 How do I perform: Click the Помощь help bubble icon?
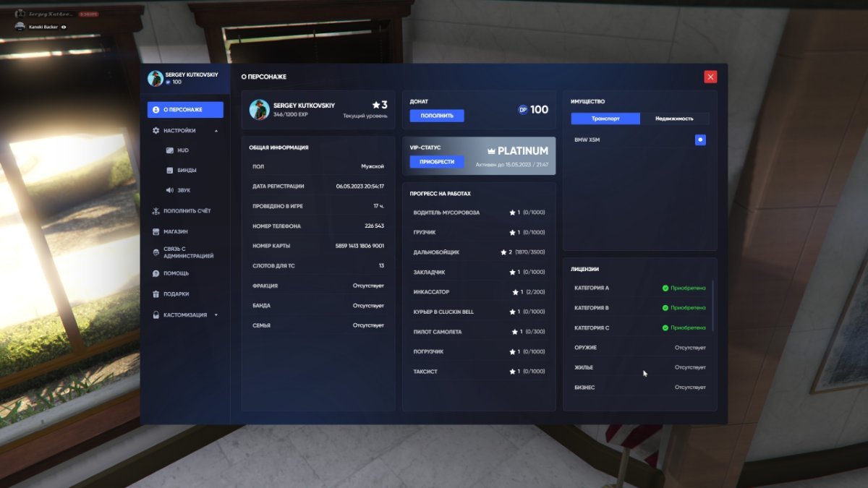156,274
